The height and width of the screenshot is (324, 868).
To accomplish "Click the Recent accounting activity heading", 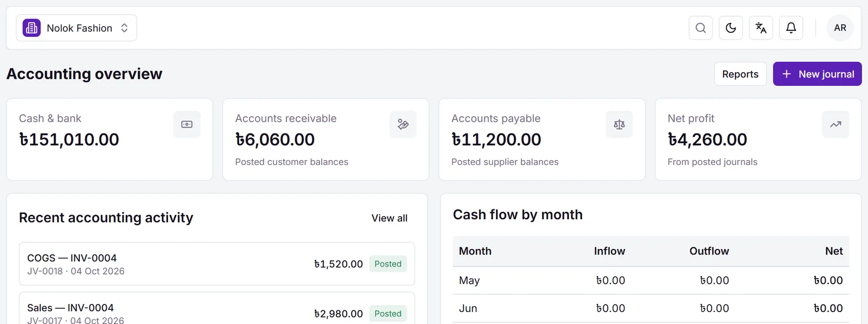I will [x=106, y=218].
